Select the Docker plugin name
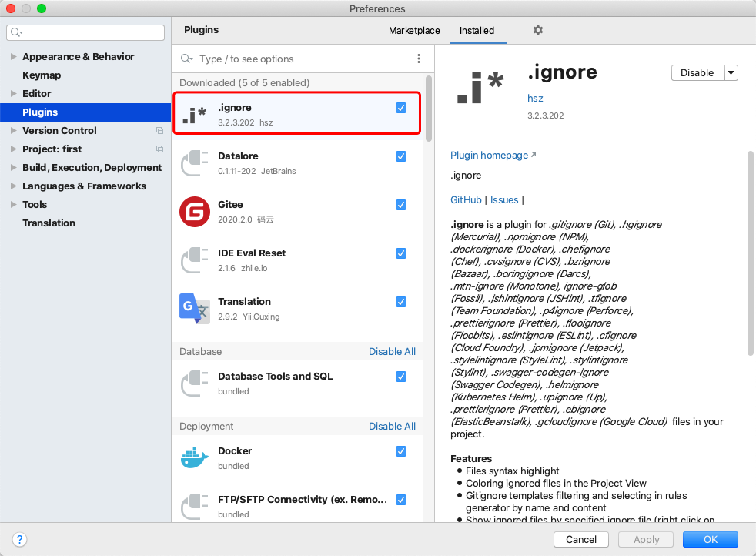756x556 pixels. pos(235,450)
